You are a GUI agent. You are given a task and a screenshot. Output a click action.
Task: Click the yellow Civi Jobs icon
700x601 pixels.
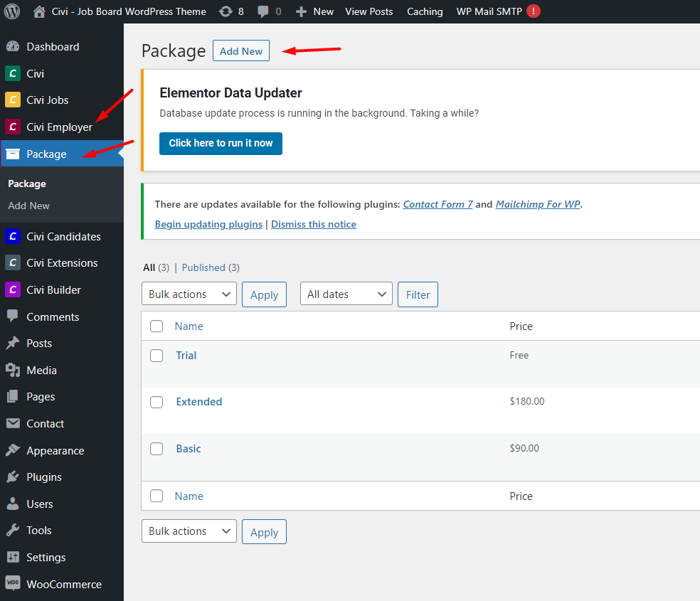click(13, 100)
